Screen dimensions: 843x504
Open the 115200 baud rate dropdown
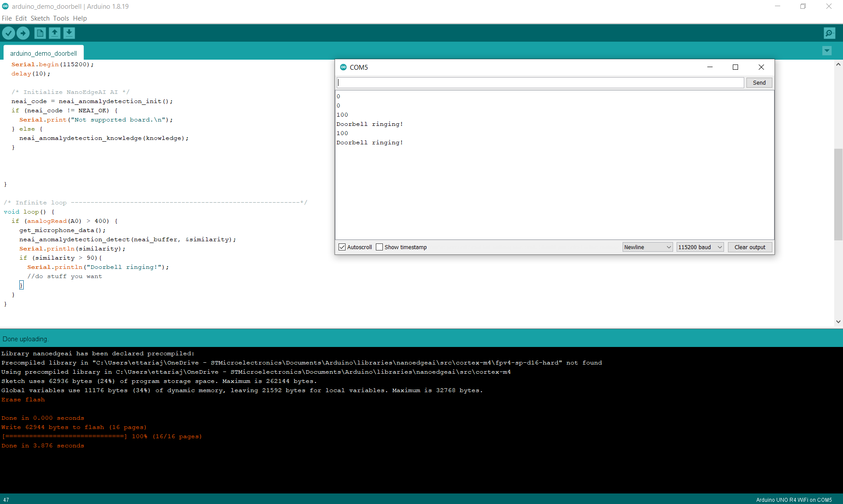point(700,247)
